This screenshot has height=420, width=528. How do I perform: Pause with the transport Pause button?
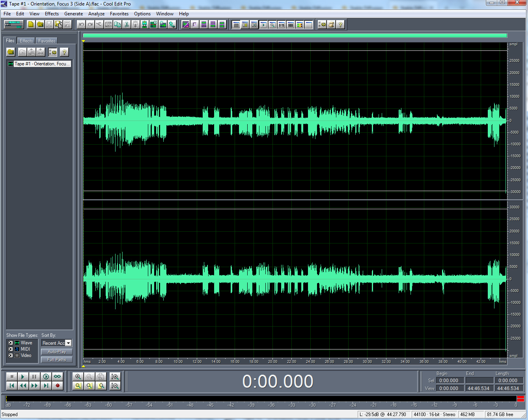[x=34, y=377]
